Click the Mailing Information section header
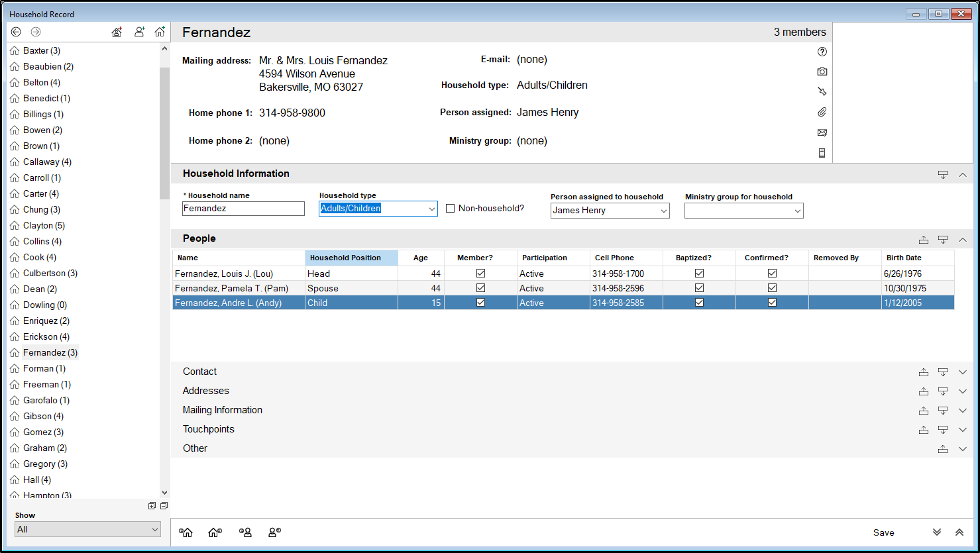 (223, 410)
